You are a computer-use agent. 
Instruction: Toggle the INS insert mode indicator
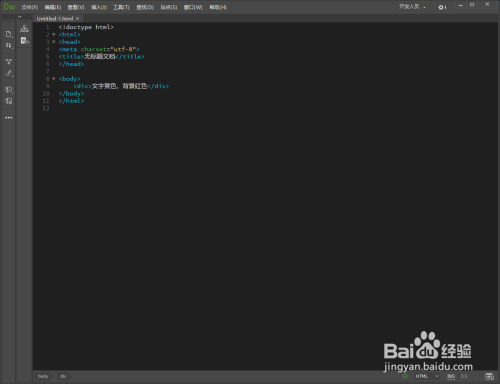451,376
